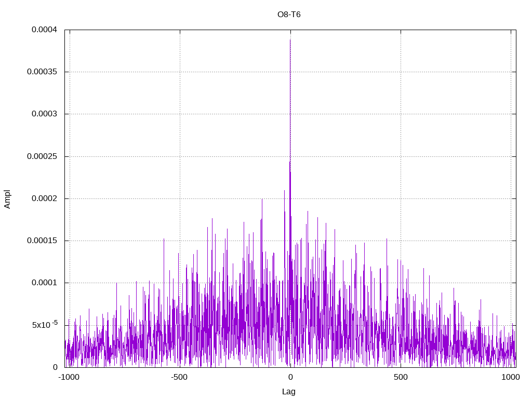Click the 0.0001 y-axis tick label
The height and width of the screenshot is (399, 532).
[x=45, y=283]
